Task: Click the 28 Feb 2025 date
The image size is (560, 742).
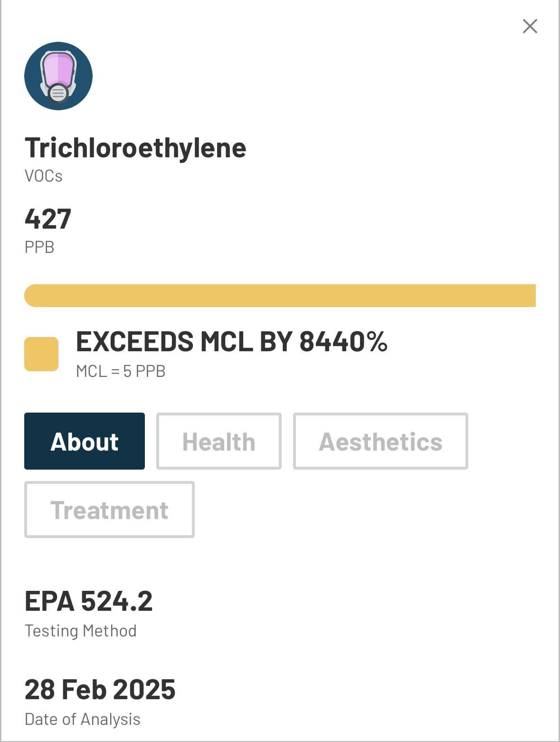Action: [100, 689]
